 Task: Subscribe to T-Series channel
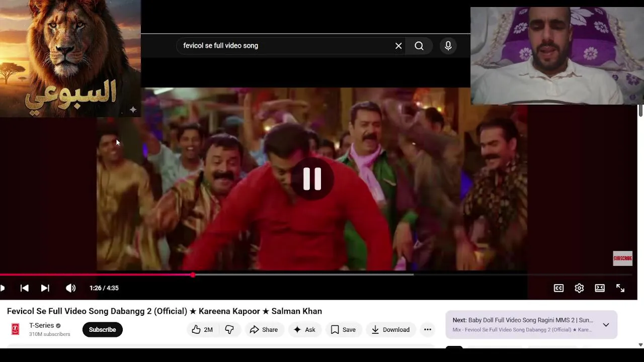click(x=102, y=330)
